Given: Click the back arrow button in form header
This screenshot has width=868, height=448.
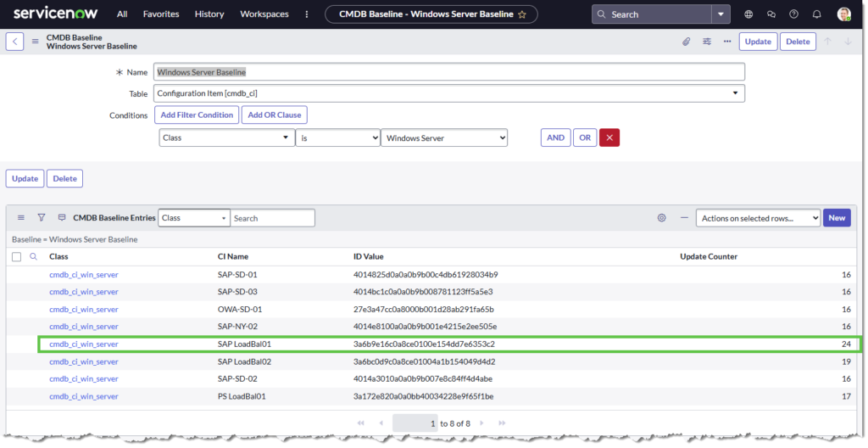Looking at the screenshot, I should [x=15, y=42].
